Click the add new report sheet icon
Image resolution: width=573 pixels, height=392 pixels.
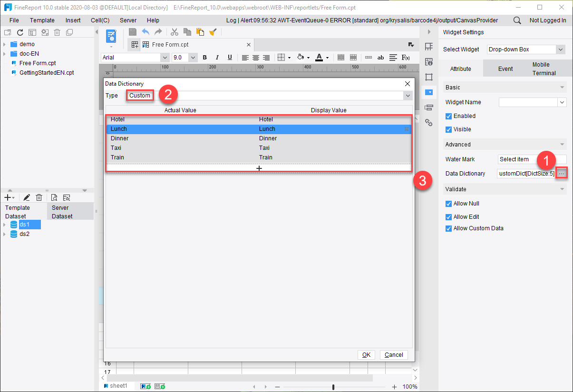[x=145, y=386]
